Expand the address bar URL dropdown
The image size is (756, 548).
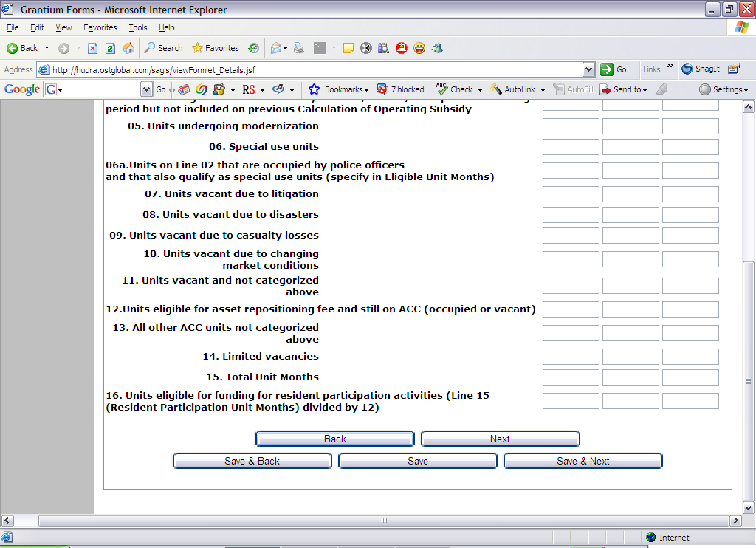point(588,69)
